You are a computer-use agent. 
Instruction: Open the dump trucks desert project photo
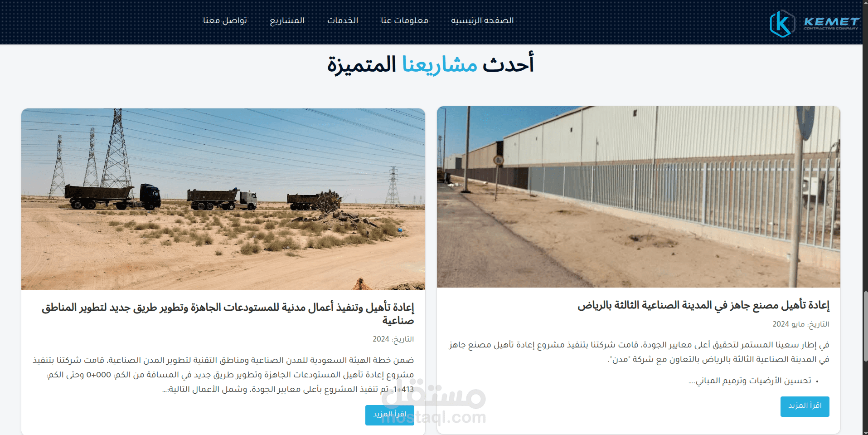pyautogui.click(x=223, y=199)
